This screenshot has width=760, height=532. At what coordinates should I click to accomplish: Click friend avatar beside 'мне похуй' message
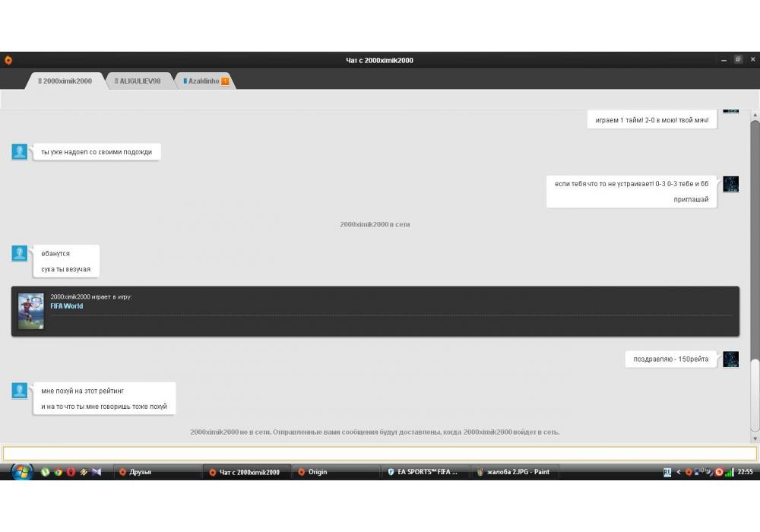point(20,391)
